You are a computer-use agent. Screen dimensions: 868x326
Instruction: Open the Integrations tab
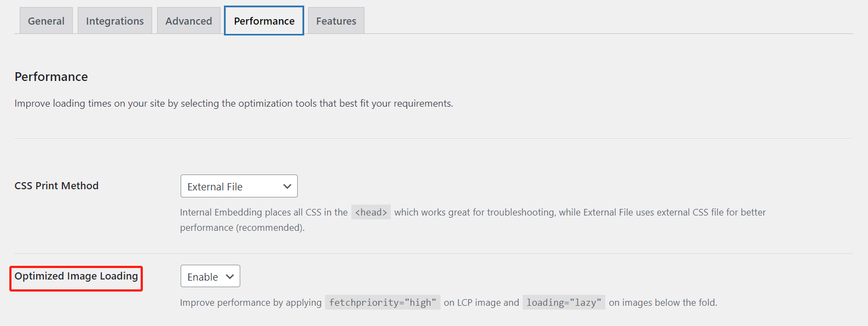(x=115, y=21)
